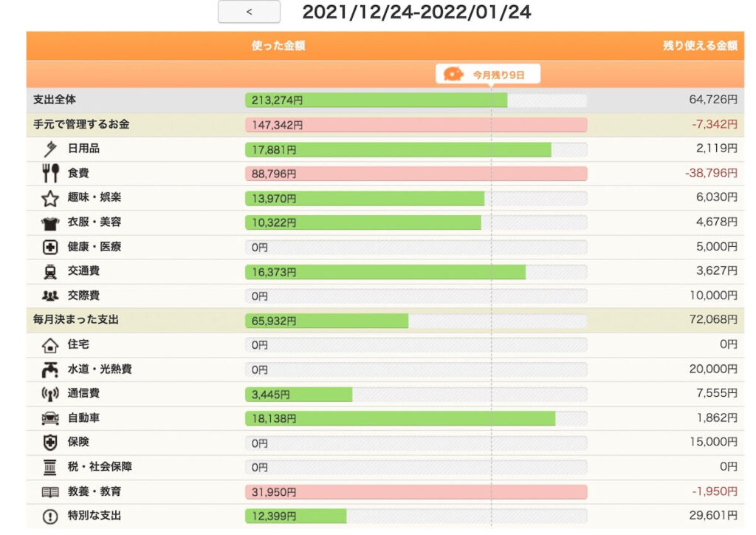Click the 16,373円 spent amount
This screenshot has width=756, height=535.
(274, 273)
